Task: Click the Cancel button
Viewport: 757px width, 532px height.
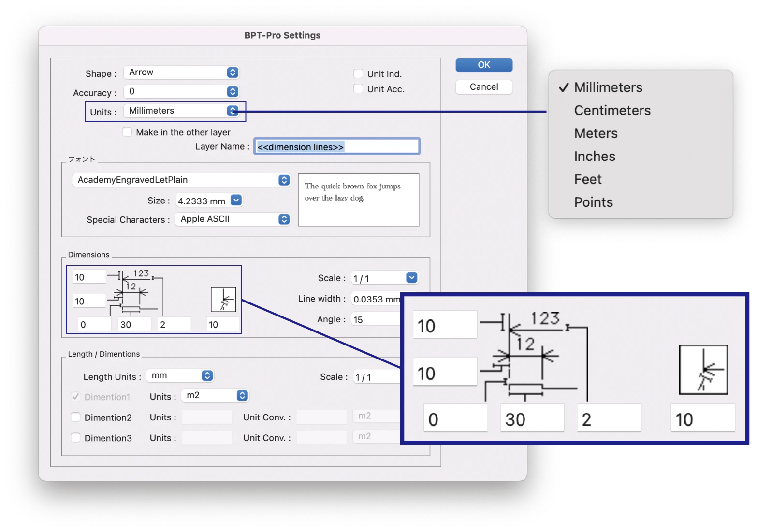Action: [x=483, y=87]
